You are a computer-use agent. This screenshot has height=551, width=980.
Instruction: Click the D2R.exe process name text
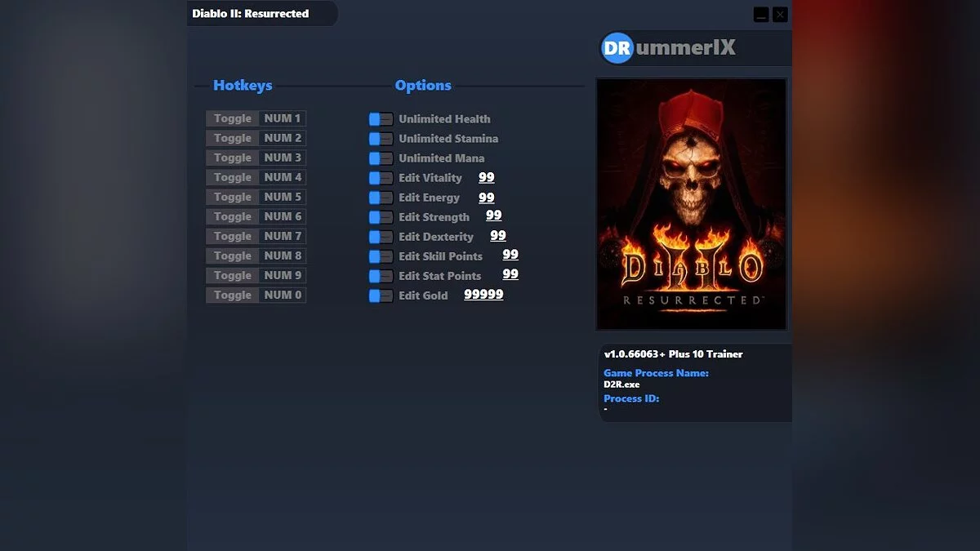[x=622, y=384]
